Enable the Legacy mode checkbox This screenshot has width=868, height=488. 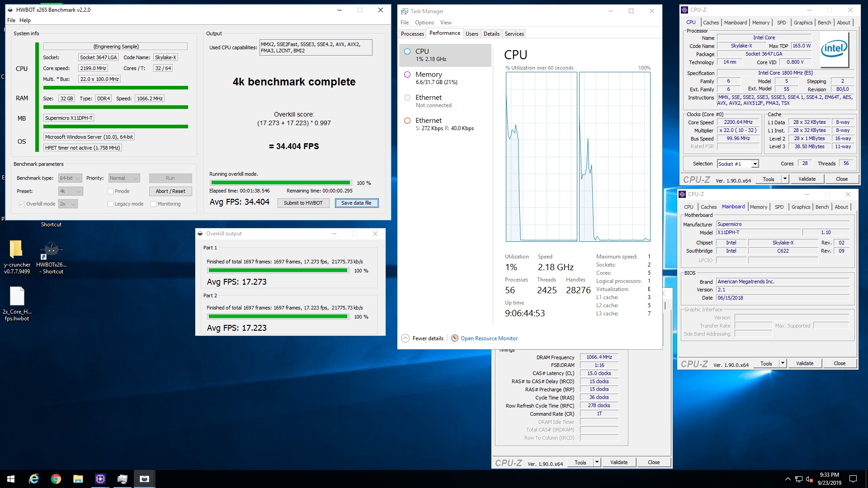click(110, 204)
